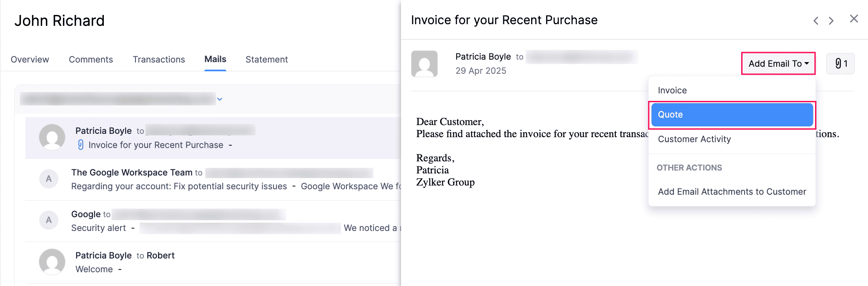The width and height of the screenshot is (868, 286).
Task: Choose Quote in the dropdown menu
Action: [732, 115]
